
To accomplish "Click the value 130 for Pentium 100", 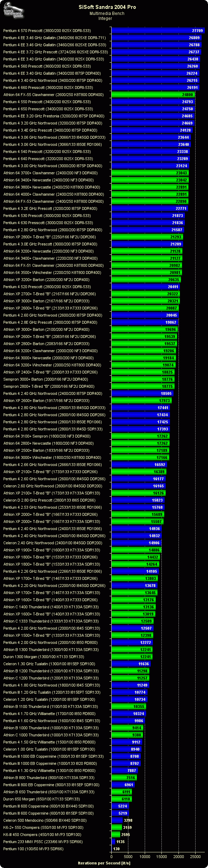I will [x=116, y=849].
